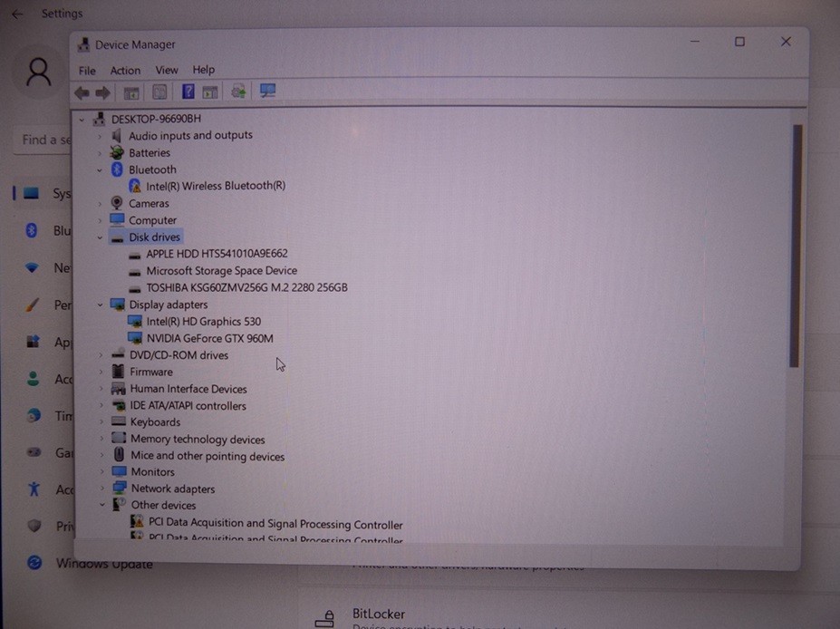The image size is (840, 629).
Task: Click the Back arrow toolbar icon in Device Manager
Action: (82, 92)
